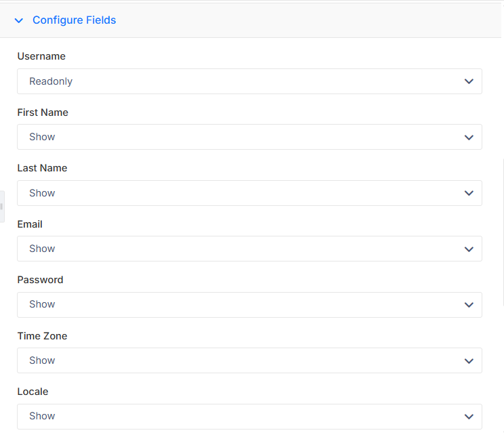Click the chevron arrow in Password dropdown
Viewport: 504px width, 439px height.
tap(469, 305)
